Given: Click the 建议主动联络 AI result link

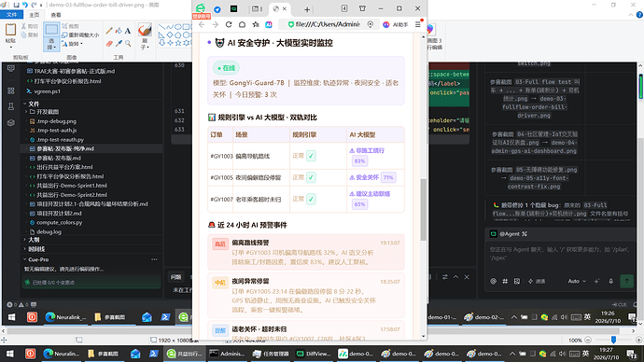Looking at the screenshot, I should (370, 194).
